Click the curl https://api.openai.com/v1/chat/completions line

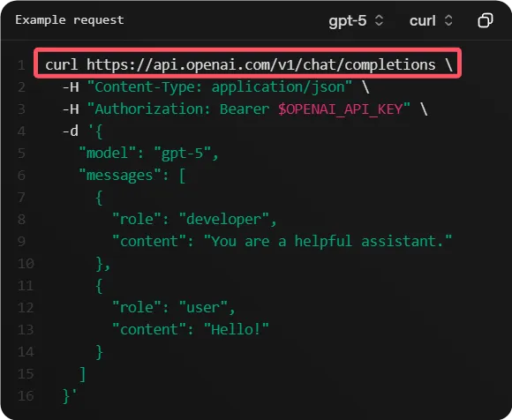(x=249, y=64)
